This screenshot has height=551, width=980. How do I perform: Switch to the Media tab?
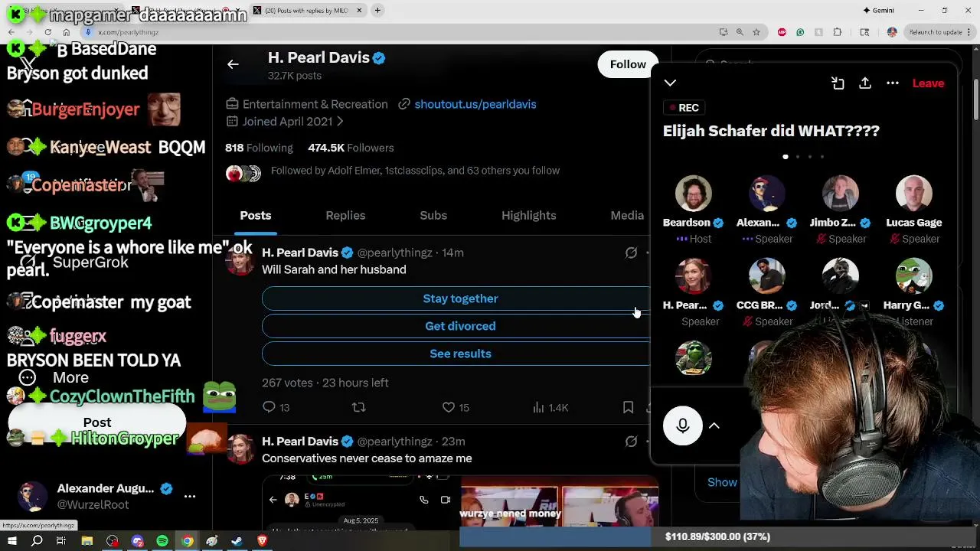click(627, 215)
